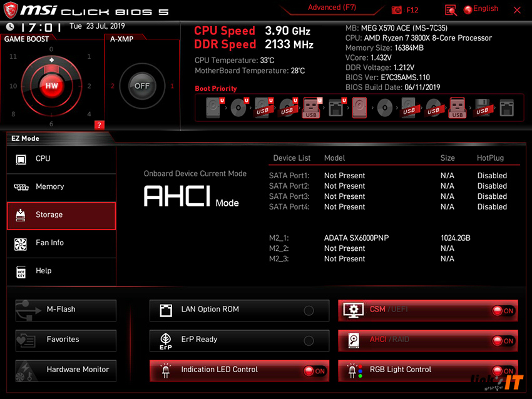Click the DDR Speed 2133 MHz readout
This screenshot has height=399, width=532.
click(x=253, y=44)
